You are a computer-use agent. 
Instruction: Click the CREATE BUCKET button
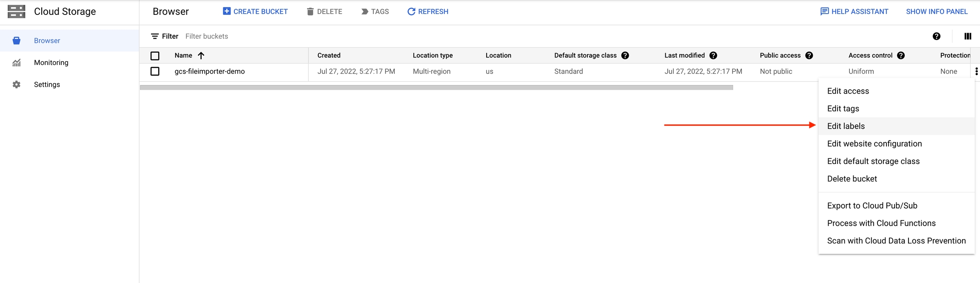[255, 11]
